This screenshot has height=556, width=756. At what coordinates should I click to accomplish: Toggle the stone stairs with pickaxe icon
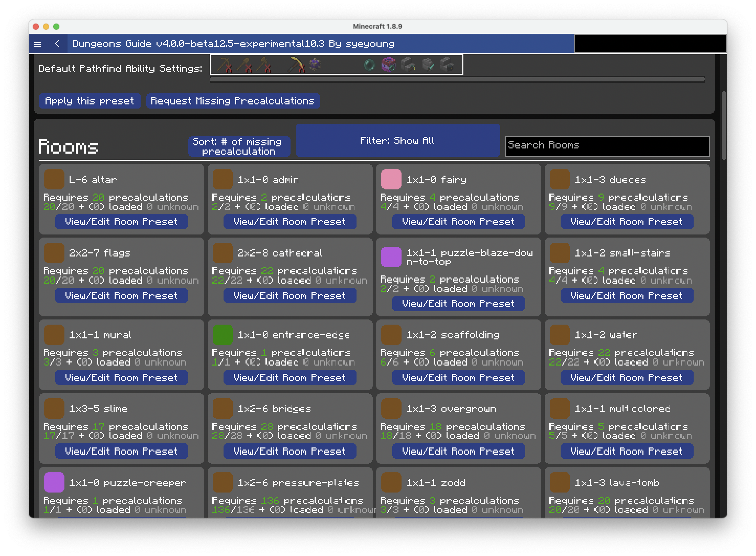point(408,65)
